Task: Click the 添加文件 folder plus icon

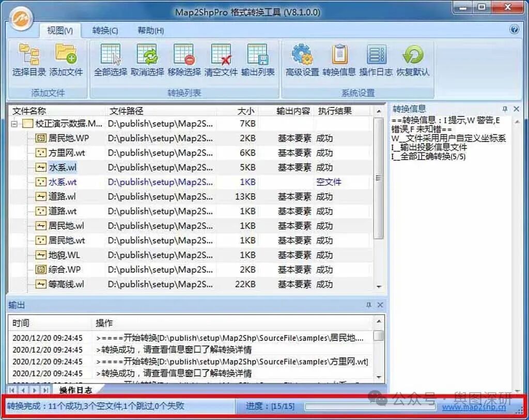Action: (66, 54)
